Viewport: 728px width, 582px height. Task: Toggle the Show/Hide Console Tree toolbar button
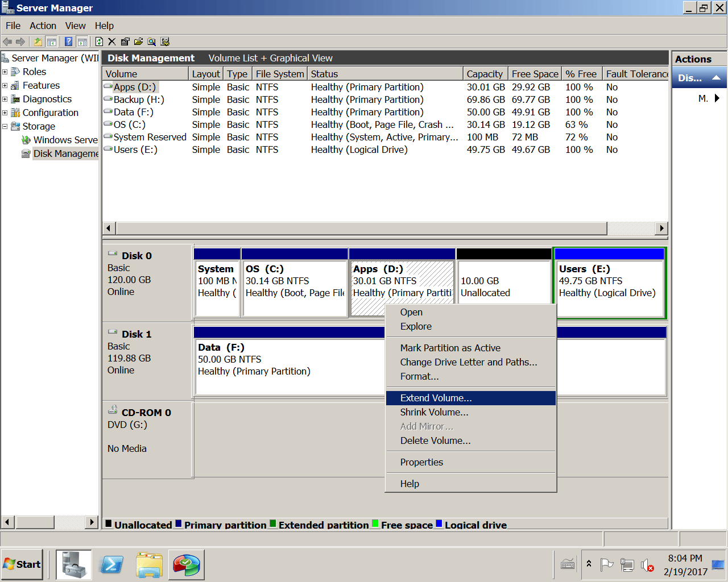point(51,41)
